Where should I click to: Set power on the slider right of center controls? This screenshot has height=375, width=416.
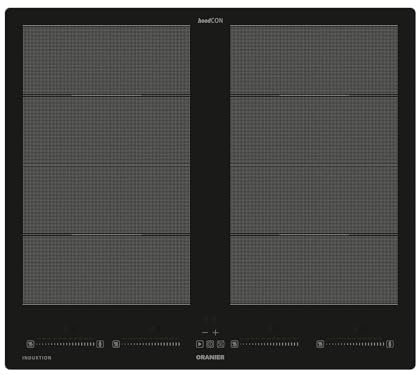pyautogui.click(x=270, y=344)
